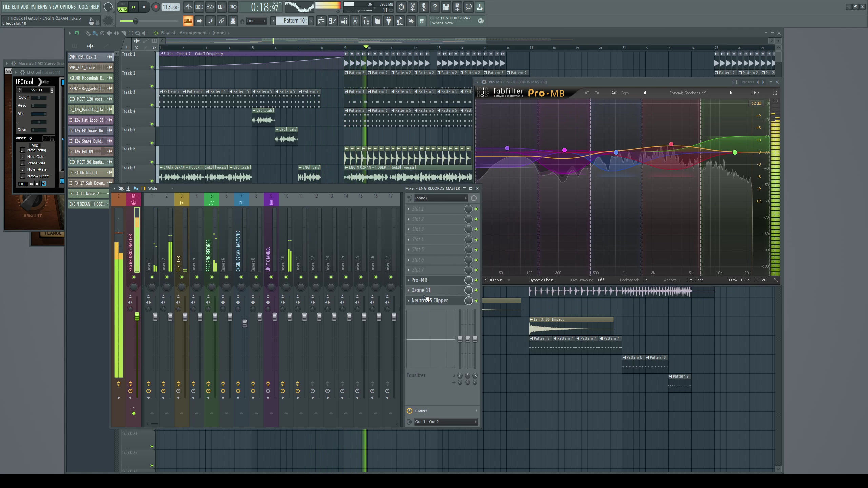
Task: Stop playback with the stop button
Action: coord(144,7)
